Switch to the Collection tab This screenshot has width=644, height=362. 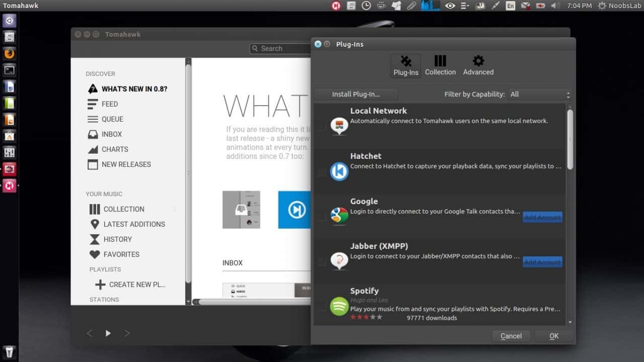point(440,65)
